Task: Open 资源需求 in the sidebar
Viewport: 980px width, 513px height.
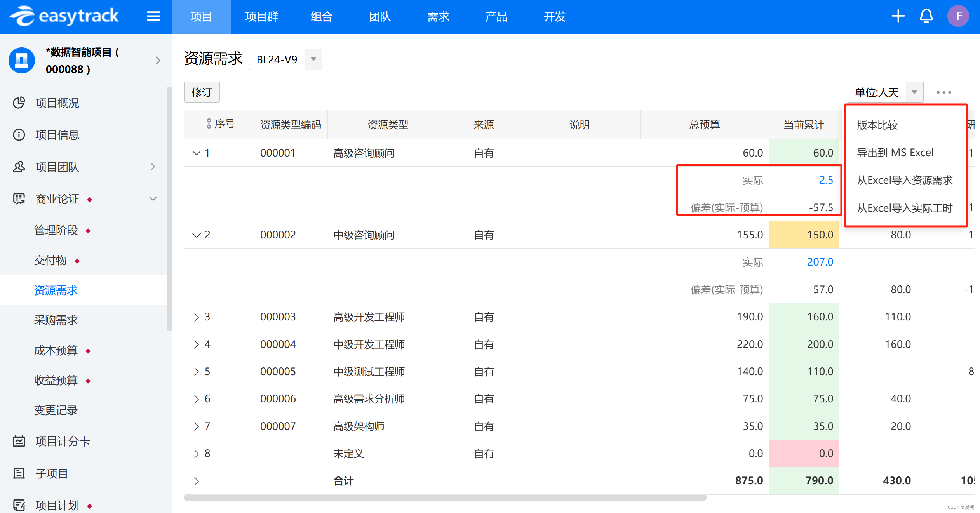Action: click(x=56, y=290)
